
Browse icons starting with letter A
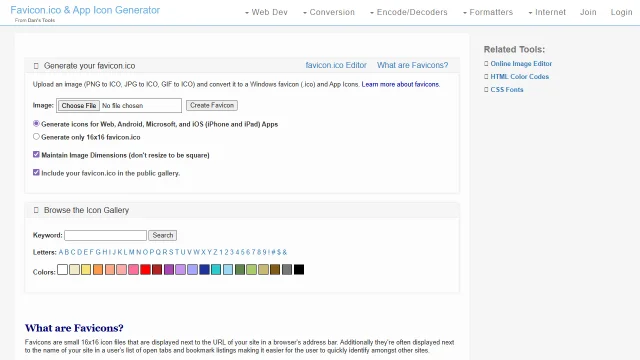pyautogui.click(x=61, y=252)
